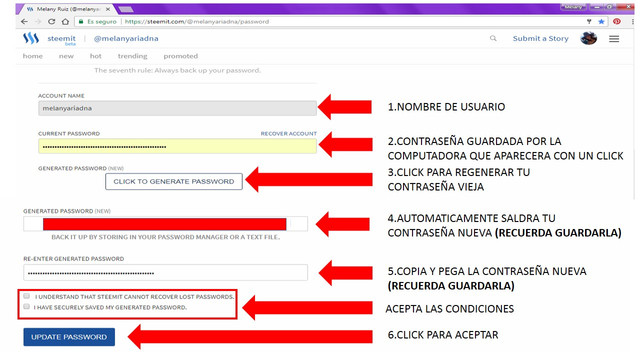
Task: Click the browser back arrow
Action: [x=24, y=22]
